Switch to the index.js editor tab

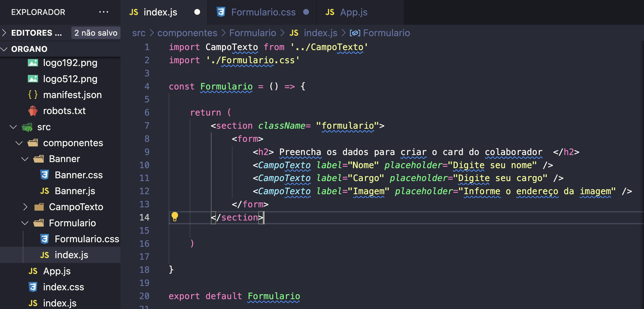point(164,12)
